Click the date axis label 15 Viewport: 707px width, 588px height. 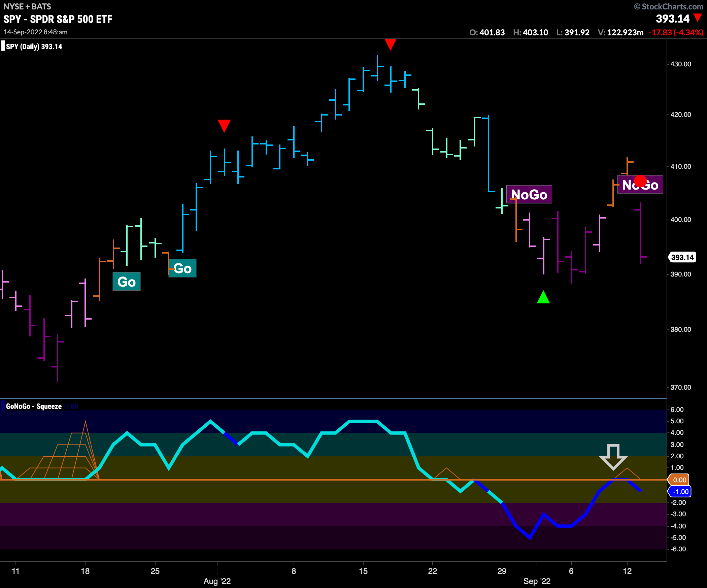pyautogui.click(x=363, y=571)
